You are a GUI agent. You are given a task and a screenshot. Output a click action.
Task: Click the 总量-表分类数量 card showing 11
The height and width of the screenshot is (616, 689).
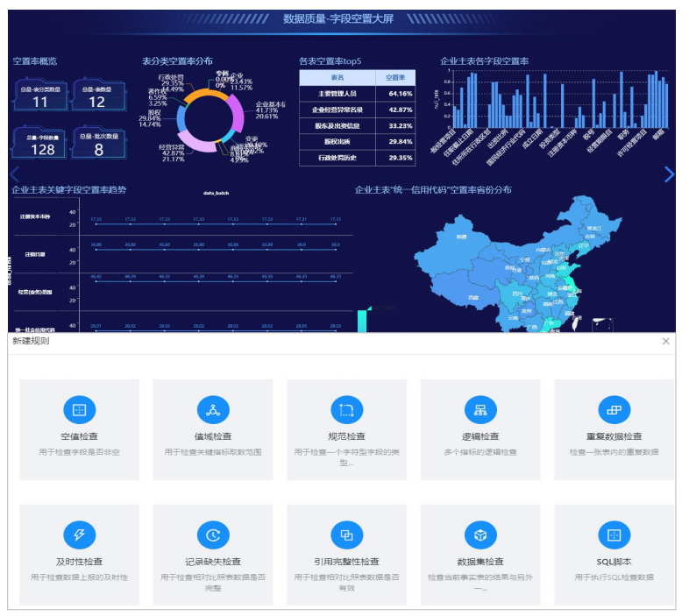[40, 95]
